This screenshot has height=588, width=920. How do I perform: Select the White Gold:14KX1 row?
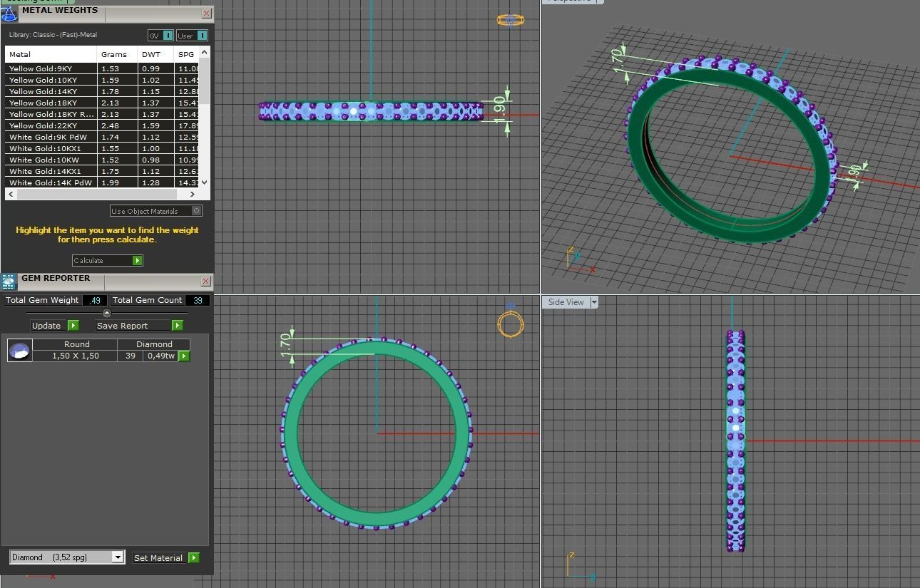102,171
